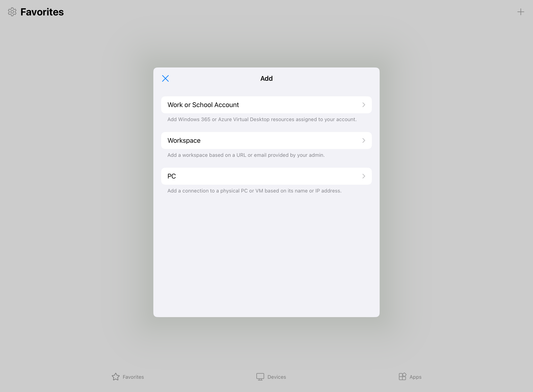Switch to the Favorites tab label
Screen dimensions: 533x392
click(133, 377)
